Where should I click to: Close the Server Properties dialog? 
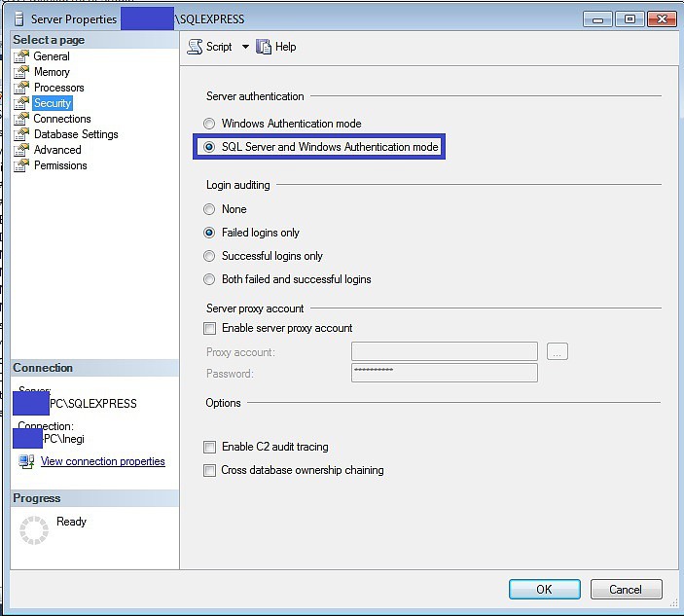(x=662, y=19)
